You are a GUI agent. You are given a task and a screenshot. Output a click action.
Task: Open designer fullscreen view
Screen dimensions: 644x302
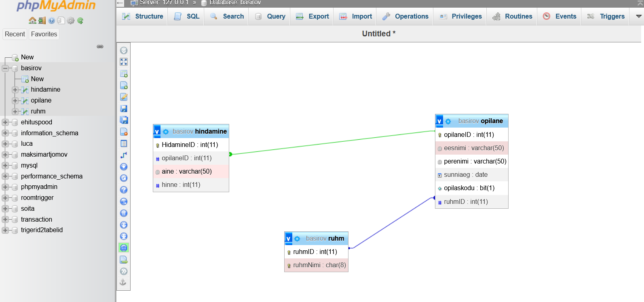124,62
